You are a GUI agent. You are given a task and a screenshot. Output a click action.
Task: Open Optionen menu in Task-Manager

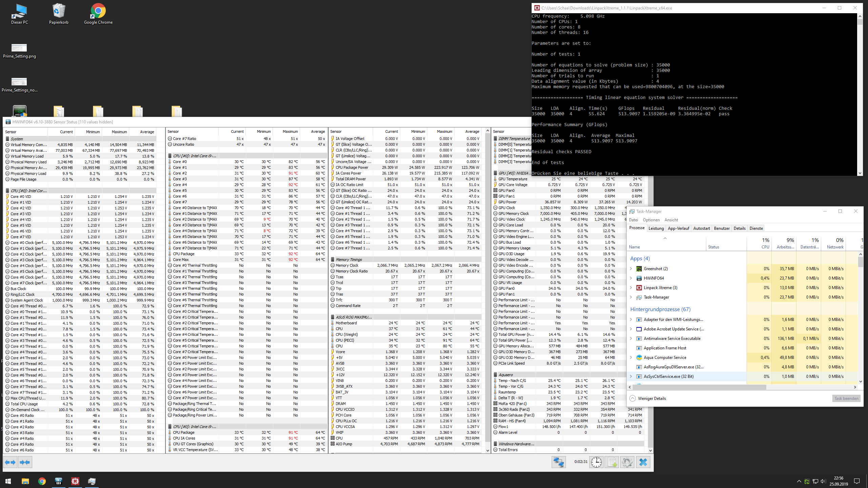coord(651,220)
